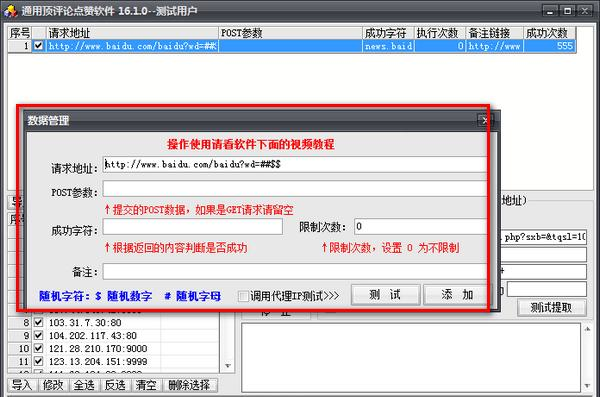The width and height of the screenshot is (600, 397).
Task: Click the POST参数 input field in dialog
Action: 295,189
